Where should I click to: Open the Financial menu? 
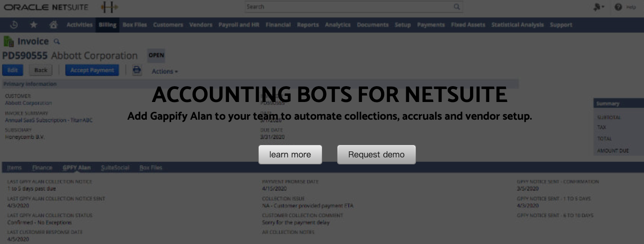[278, 25]
